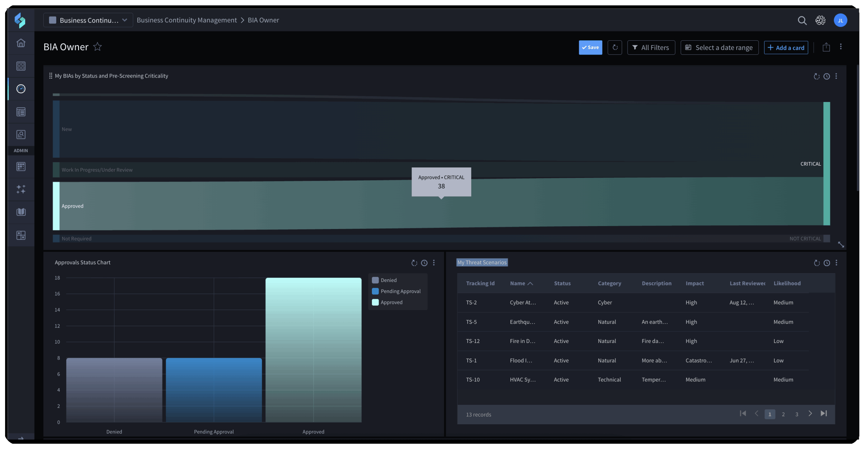The height and width of the screenshot is (450, 868).
Task: Open the book library icon in sidebar
Action: 21,212
